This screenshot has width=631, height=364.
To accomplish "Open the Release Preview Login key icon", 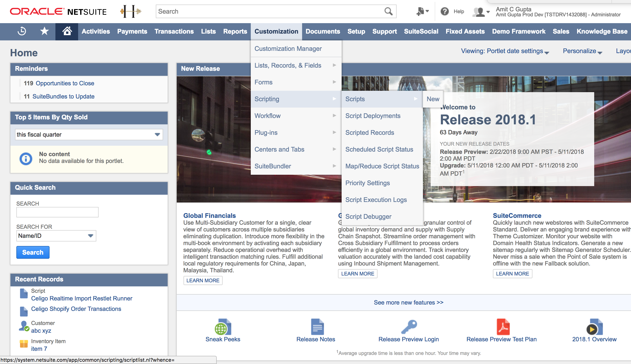I will pos(409,327).
